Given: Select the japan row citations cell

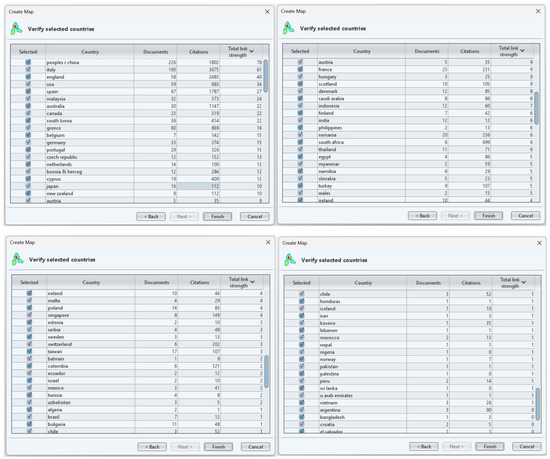Looking at the screenshot, I should 198,186.
